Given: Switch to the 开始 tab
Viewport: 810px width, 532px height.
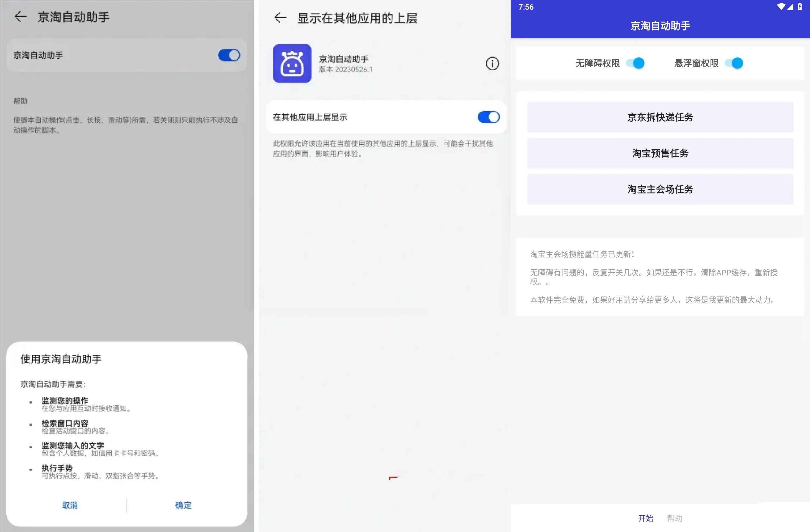Looking at the screenshot, I should pyautogui.click(x=646, y=518).
